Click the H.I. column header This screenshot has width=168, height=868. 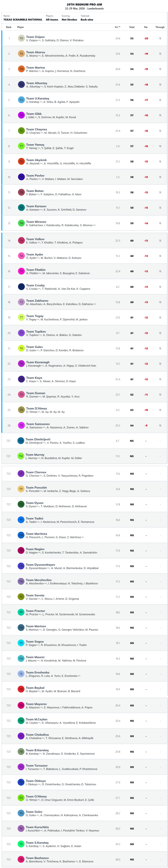118,27
